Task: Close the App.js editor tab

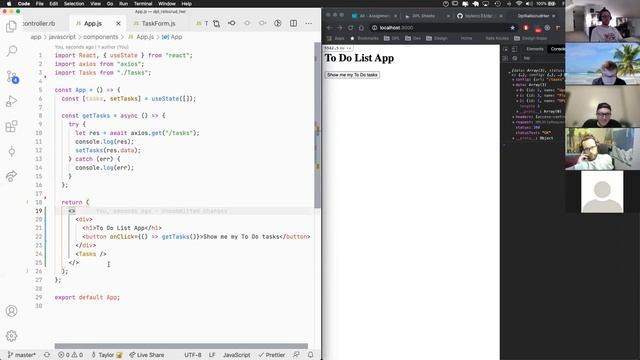Action: point(118,24)
